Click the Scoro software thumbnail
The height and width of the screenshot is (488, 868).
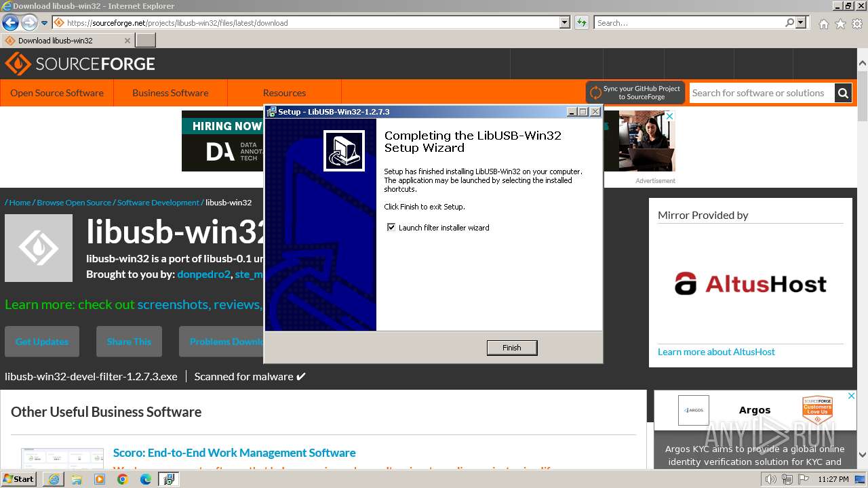click(x=62, y=458)
